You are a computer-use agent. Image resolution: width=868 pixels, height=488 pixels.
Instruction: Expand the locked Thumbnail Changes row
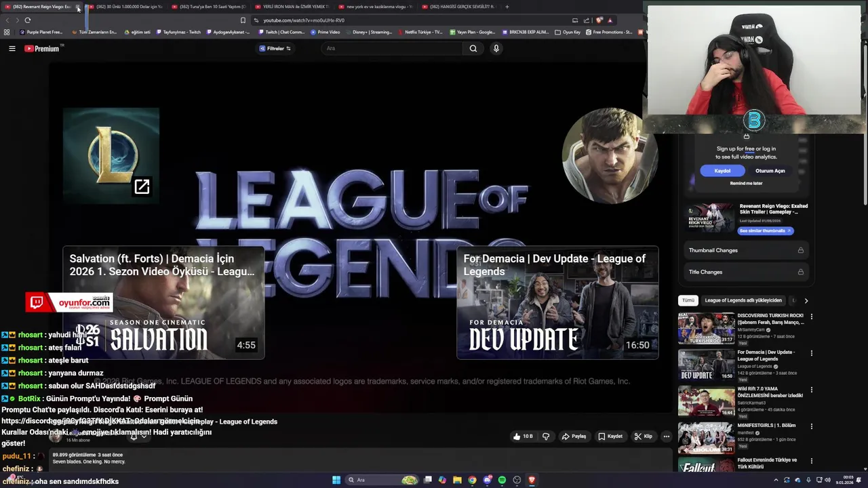[746, 250]
